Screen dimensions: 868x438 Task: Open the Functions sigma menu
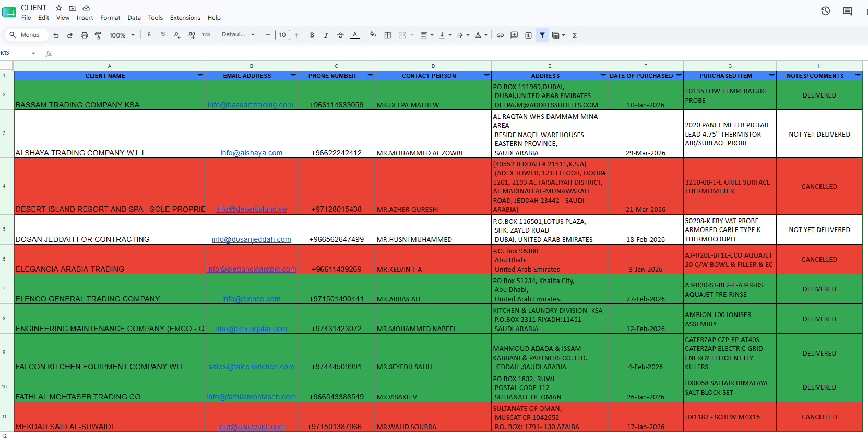coord(575,35)
